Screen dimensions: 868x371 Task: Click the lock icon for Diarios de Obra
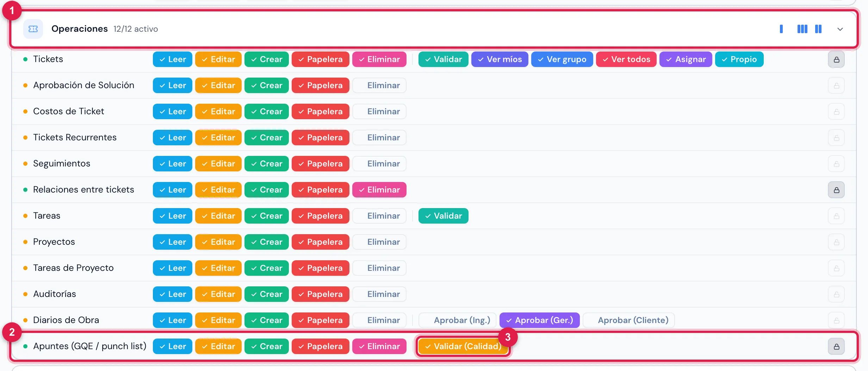(836, 321)
